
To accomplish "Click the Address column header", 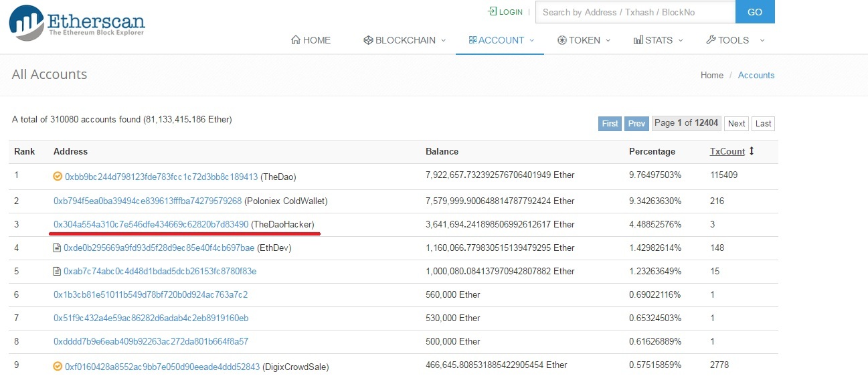I will point(70,151).
